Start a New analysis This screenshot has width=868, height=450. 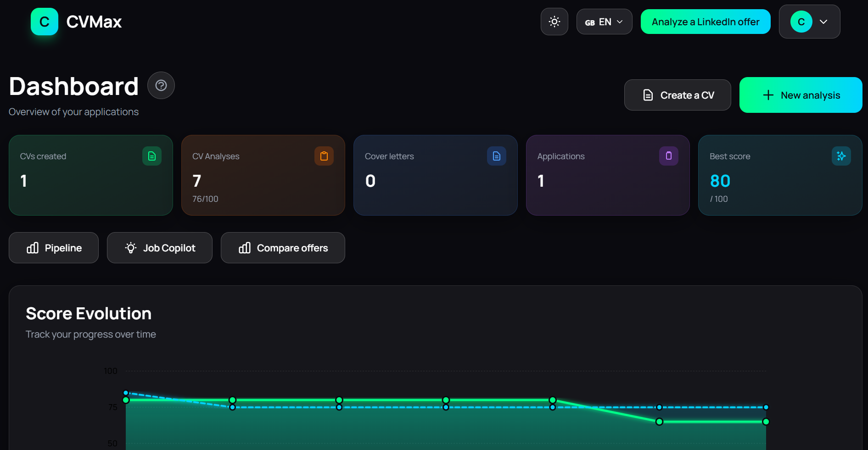[801, 95]
